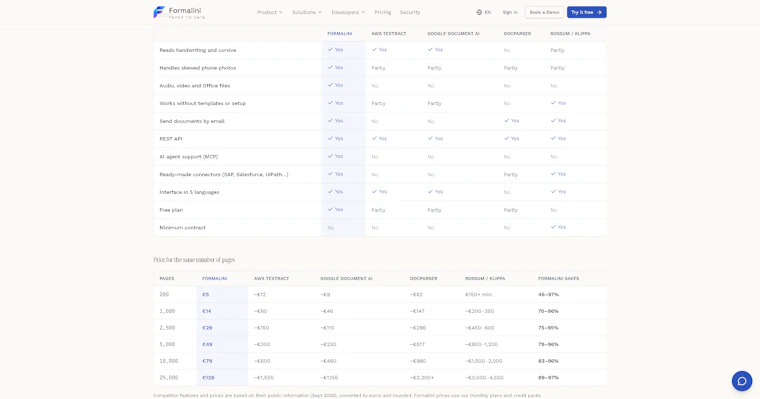Image resolution: width=760 pixels, height=399 pixels.
Task: Open the Pricing page
Action: pos(382,12)
